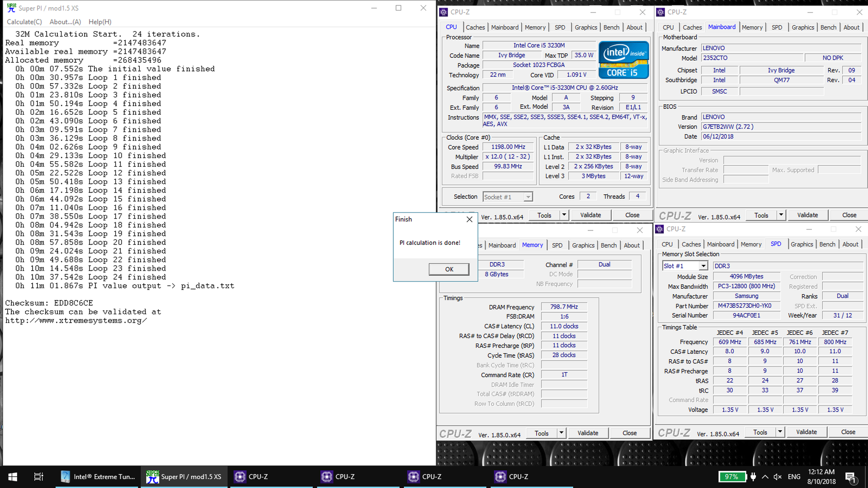Switch to Super PI taskbar button

[184, 477]
